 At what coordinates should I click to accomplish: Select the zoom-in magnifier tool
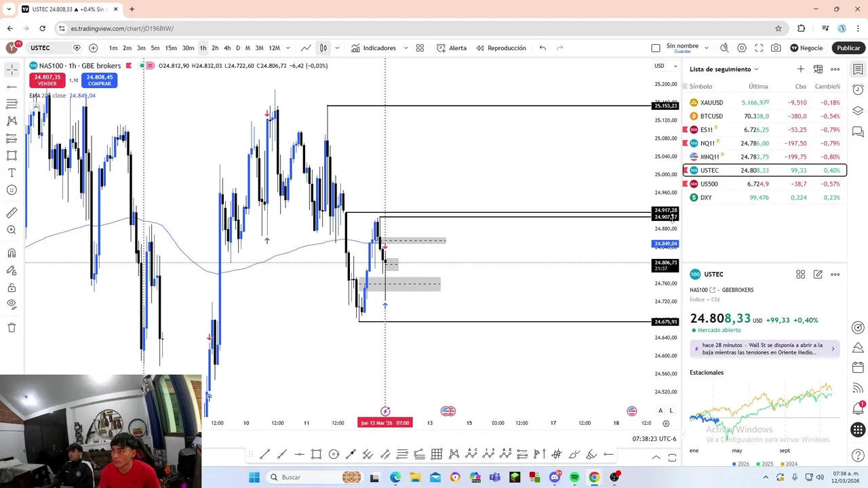[x=12, y=230]
